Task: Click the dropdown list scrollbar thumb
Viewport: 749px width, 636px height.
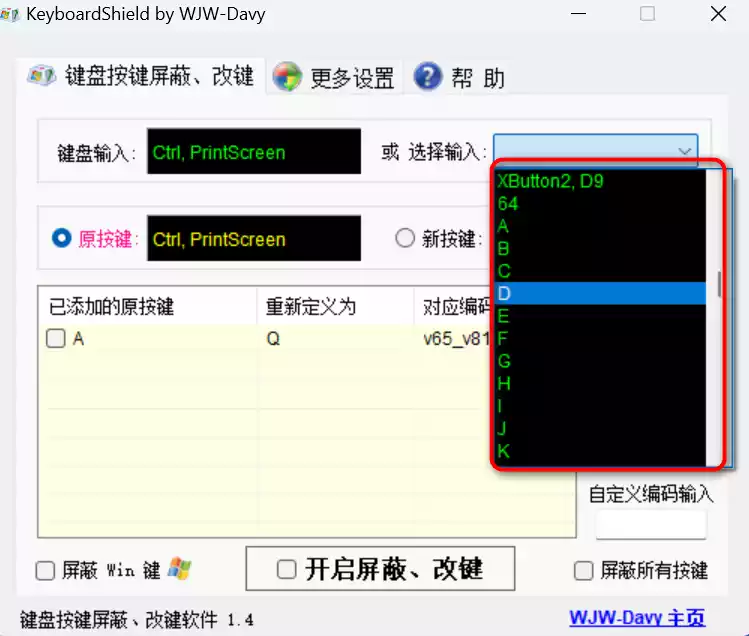Action: pyautogui.click(x=719, y=284)
